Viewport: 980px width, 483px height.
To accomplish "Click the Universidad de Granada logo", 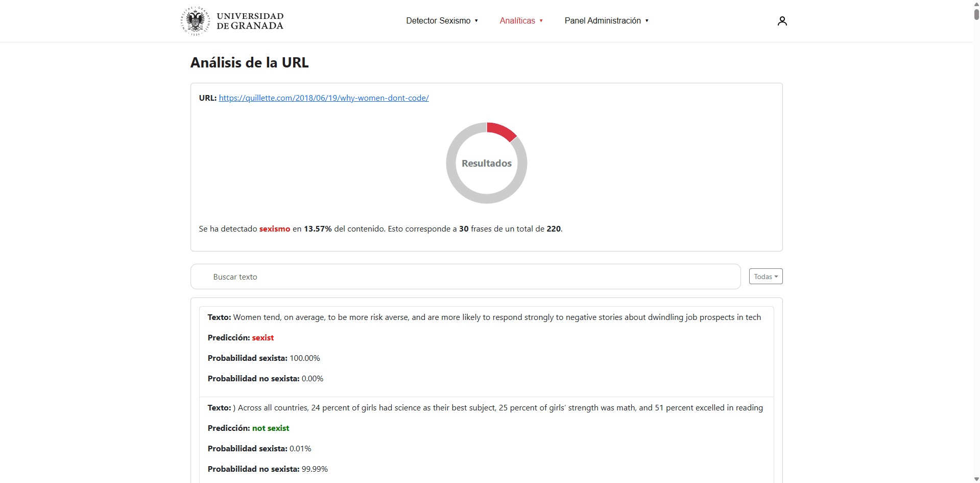I will [x=232, y=21].
